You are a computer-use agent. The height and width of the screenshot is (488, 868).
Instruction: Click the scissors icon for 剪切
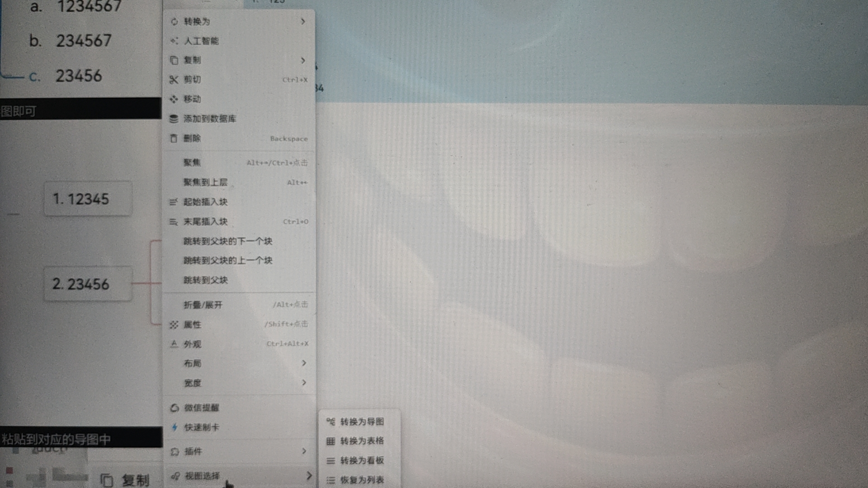(174, 80)
